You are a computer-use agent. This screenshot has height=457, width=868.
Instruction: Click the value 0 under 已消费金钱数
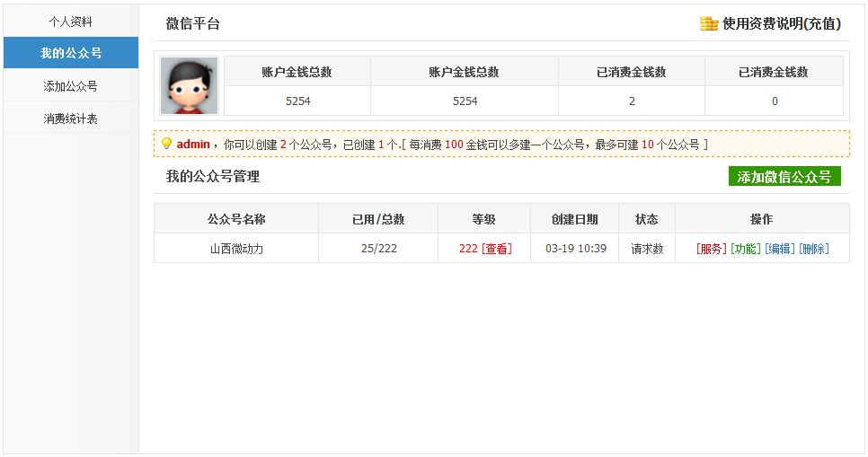coord(775,101)
